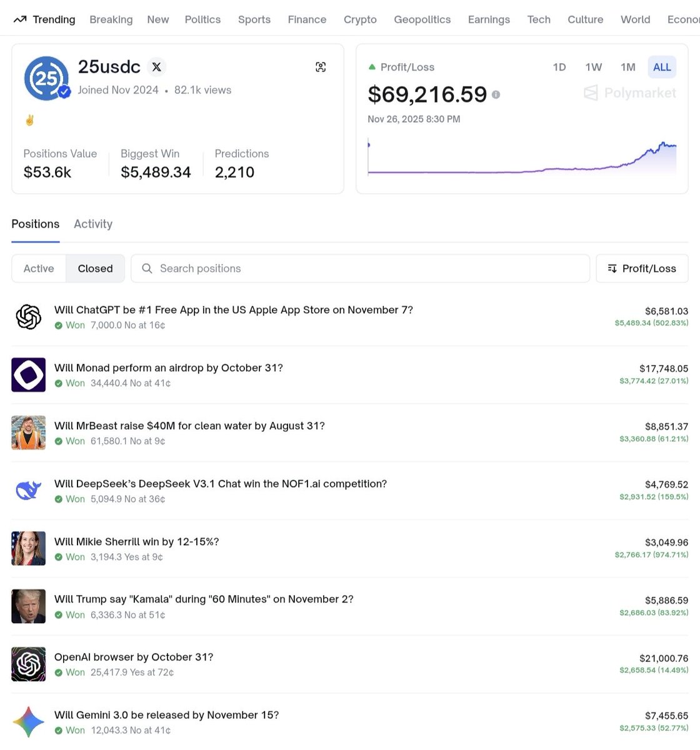This screenshot has width=700, height=750.
Task: Click the OpenAI browser market icon
Action: pyautogui.click(x=29, y=664)
